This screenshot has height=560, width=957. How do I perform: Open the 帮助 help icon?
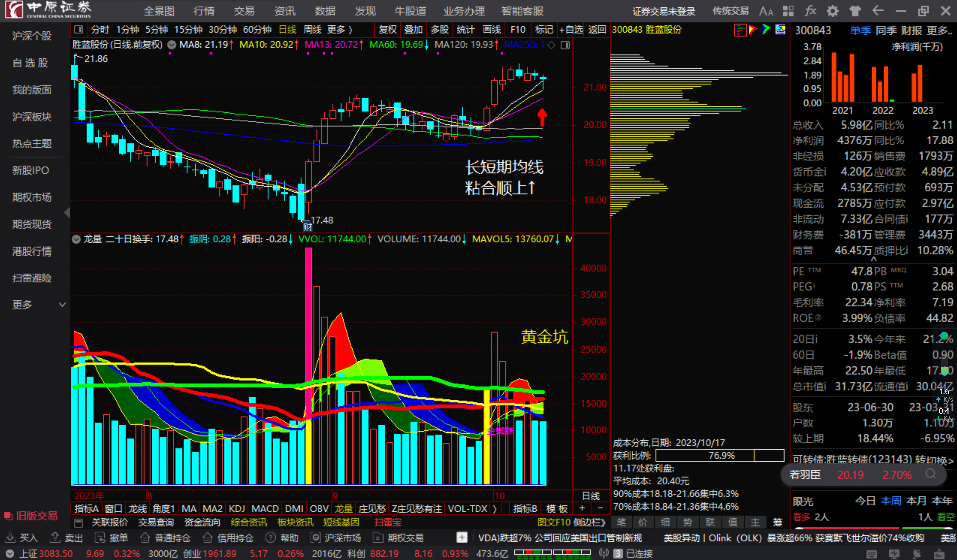pyautogui.click(x=270, y=538)
